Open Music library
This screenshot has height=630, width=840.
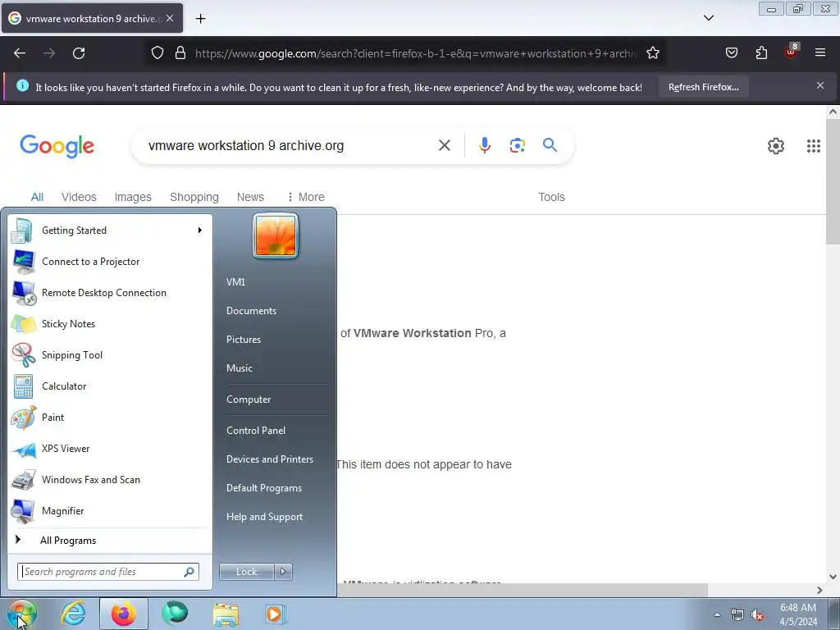239,368
